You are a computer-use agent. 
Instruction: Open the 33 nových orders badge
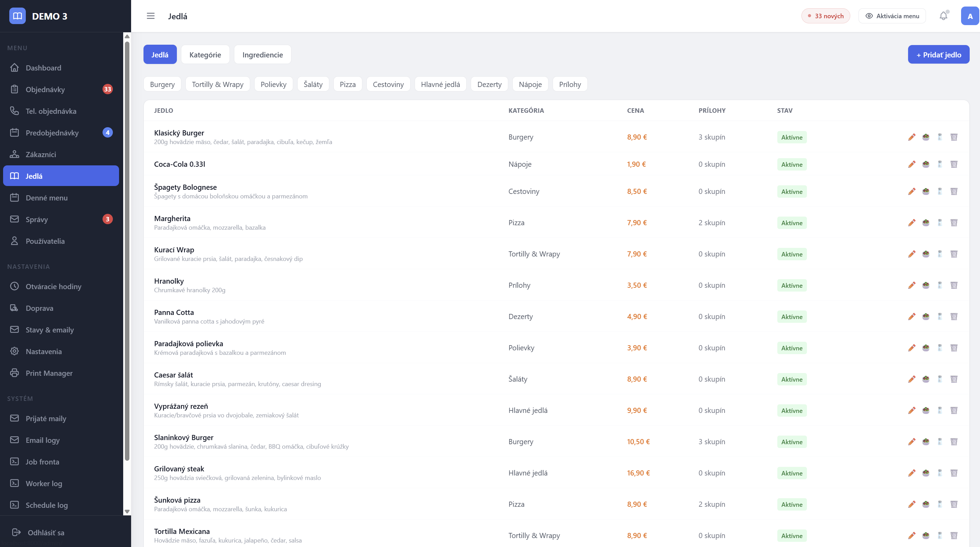coord(825,16)
